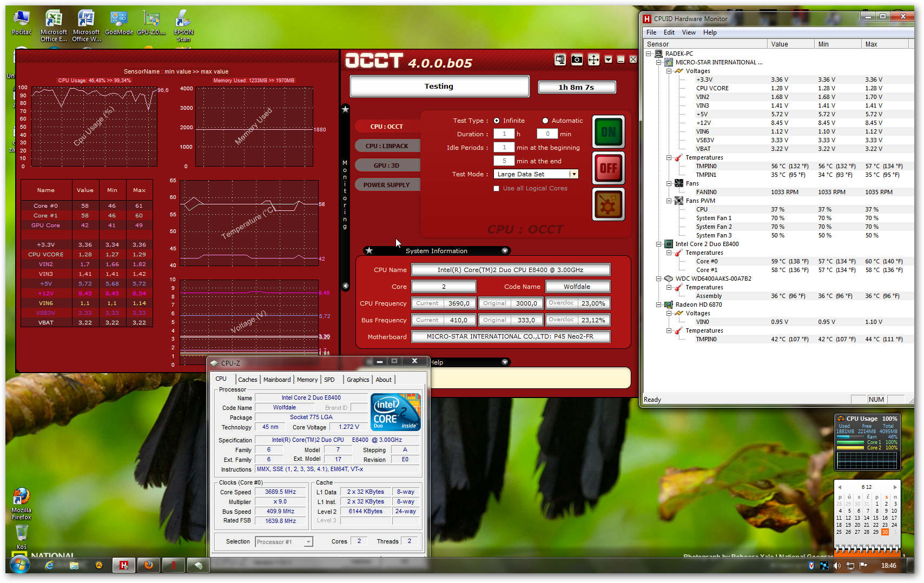Viewport: 924px width, 583px height.
Task: Select the POWER SUPPLY test button
Action: (x=387, y=185)
